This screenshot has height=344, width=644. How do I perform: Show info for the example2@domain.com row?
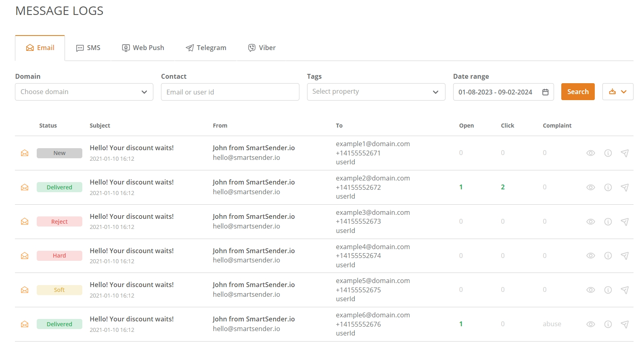tap(608, 187)
